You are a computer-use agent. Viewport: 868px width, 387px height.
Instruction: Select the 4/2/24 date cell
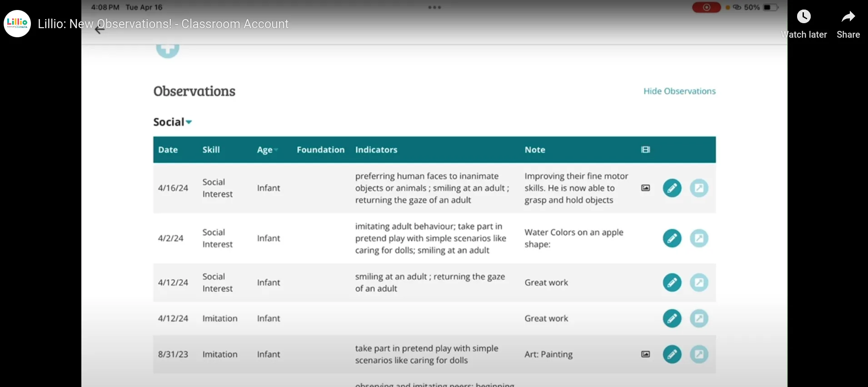coord(171,238)
